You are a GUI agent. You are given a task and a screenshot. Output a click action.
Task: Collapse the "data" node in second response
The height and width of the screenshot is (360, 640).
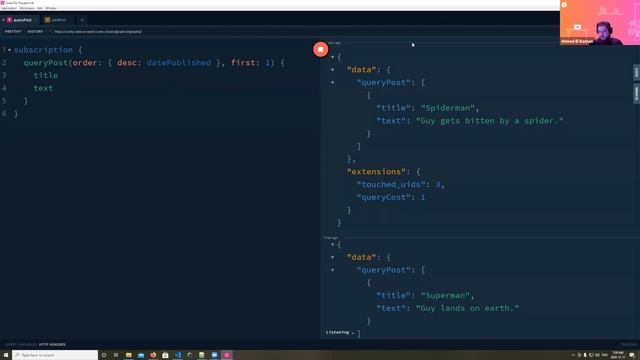point(333,257)
